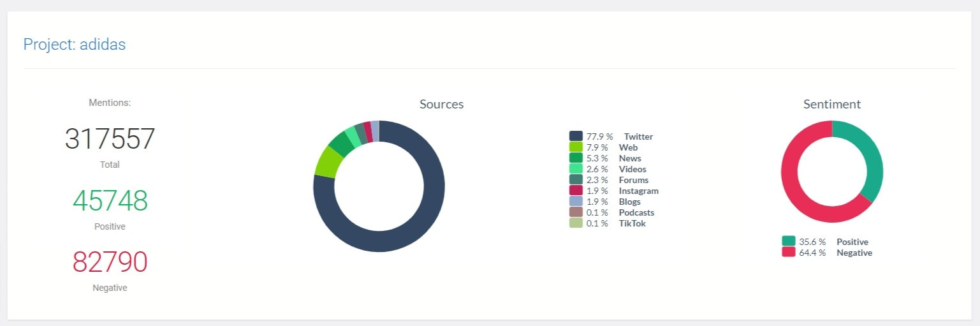Click the 77.9 % value in legend
The height and width of the screenshot is (326, 980).
(599, 137)
